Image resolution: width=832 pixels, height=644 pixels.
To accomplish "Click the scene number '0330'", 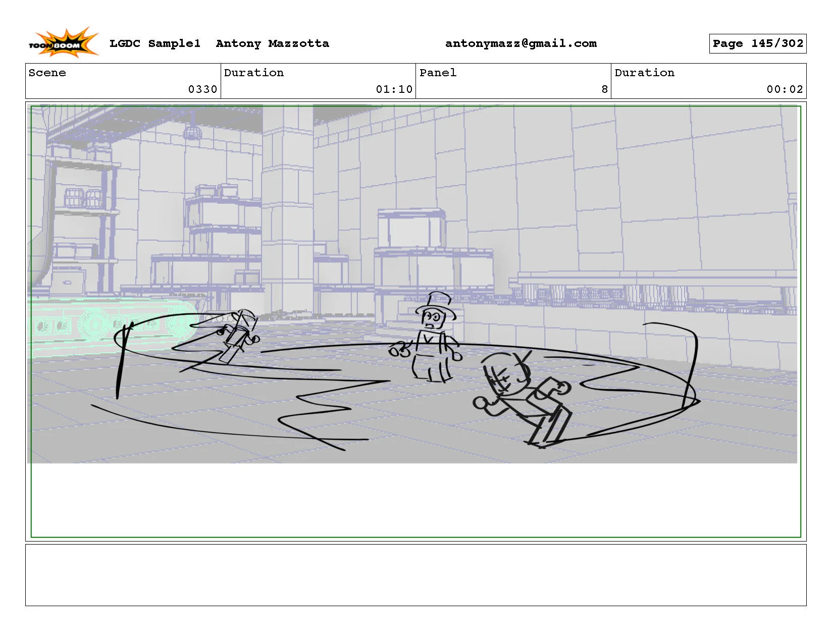I will tap(202, 89).
